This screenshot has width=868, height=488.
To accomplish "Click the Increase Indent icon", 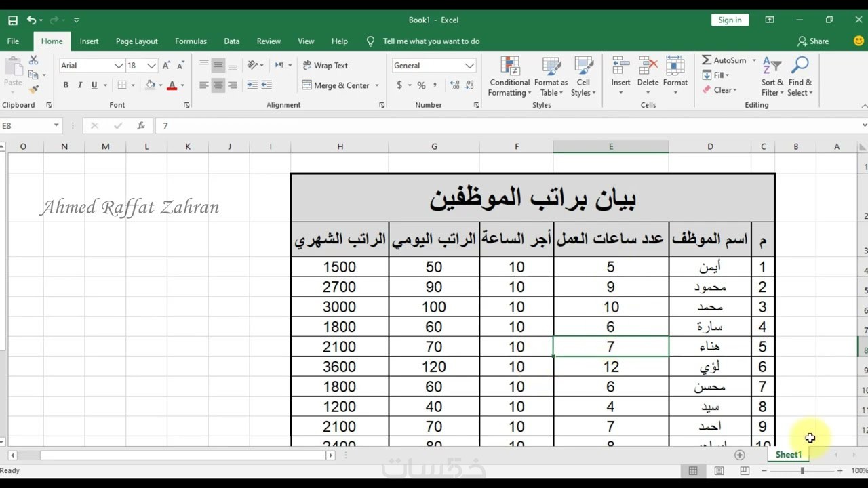I will point(267,85).
